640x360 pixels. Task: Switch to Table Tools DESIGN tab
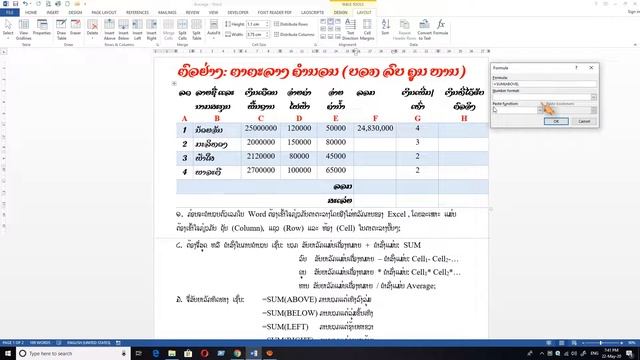coord(340,13)
